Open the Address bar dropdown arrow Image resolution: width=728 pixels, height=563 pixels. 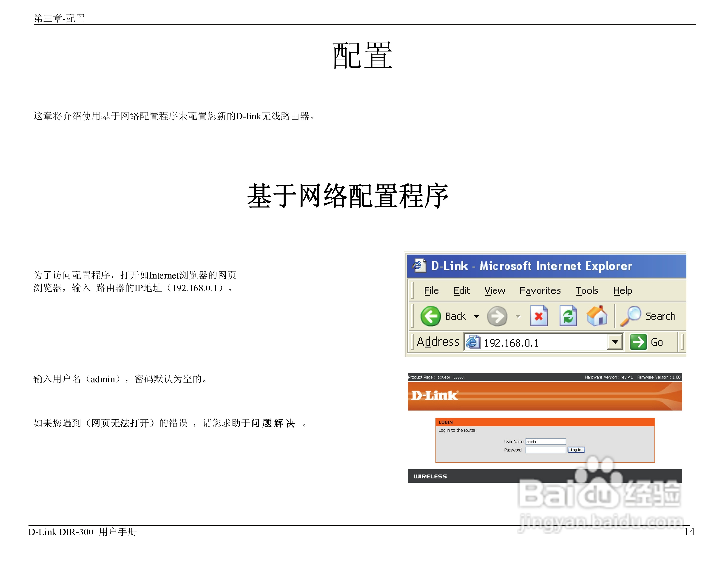point(615,342)
